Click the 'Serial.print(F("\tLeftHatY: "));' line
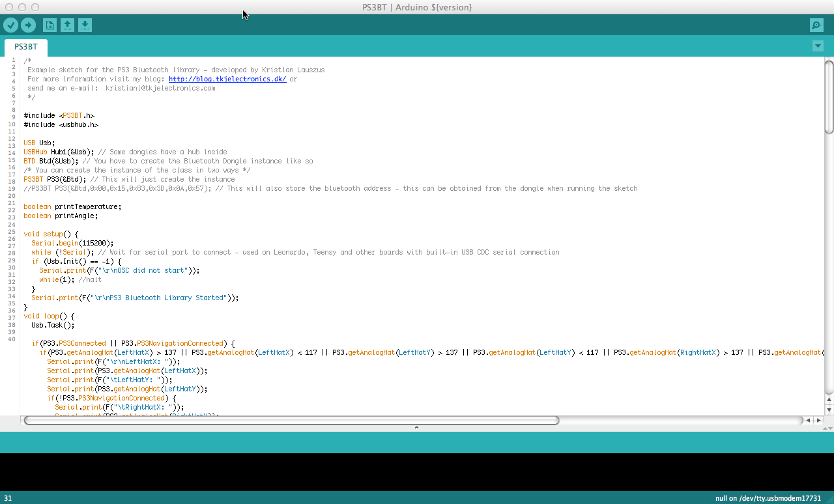Image resolution: width=834 pixels, height=504 pixels. (109, 380)
